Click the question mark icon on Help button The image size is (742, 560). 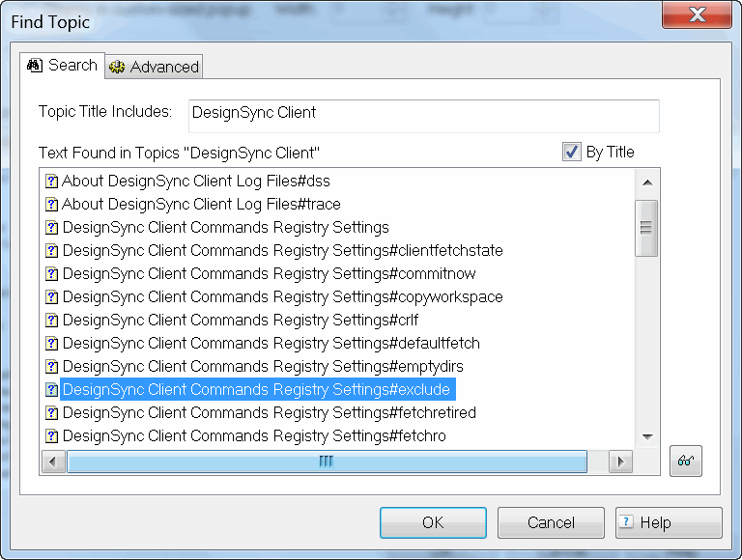pos(626,522)
